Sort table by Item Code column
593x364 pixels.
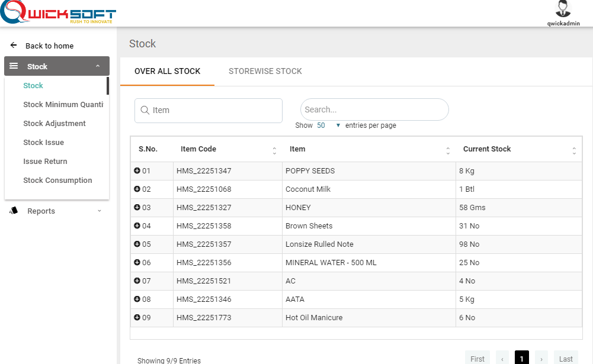(274, 150)
